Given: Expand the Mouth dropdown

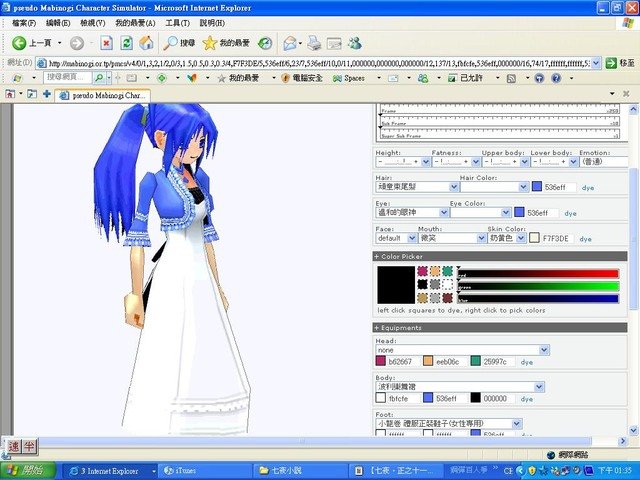Looking at the screenshot, I should pyautogui.click(x=482, y=238).
